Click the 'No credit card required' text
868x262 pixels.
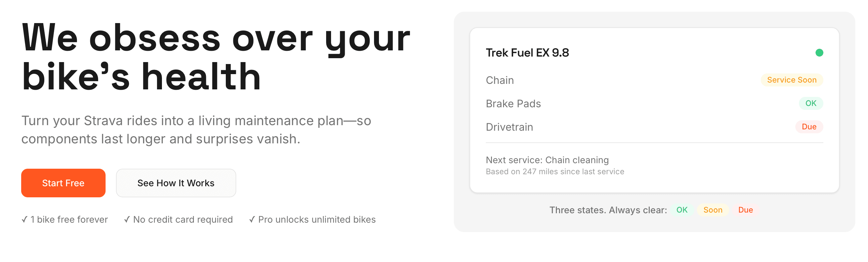pyautogui.click(x=182, y=219)
